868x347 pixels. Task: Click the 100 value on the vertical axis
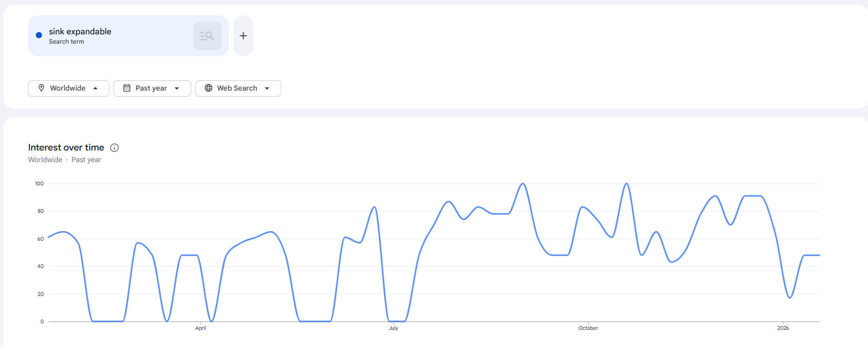click(40, 184)
